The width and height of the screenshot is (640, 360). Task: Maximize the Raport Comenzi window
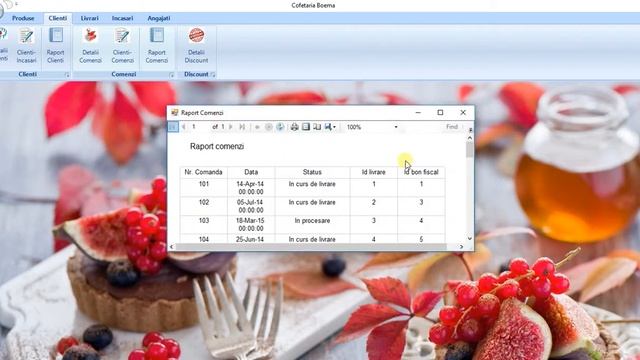(440, 113)
